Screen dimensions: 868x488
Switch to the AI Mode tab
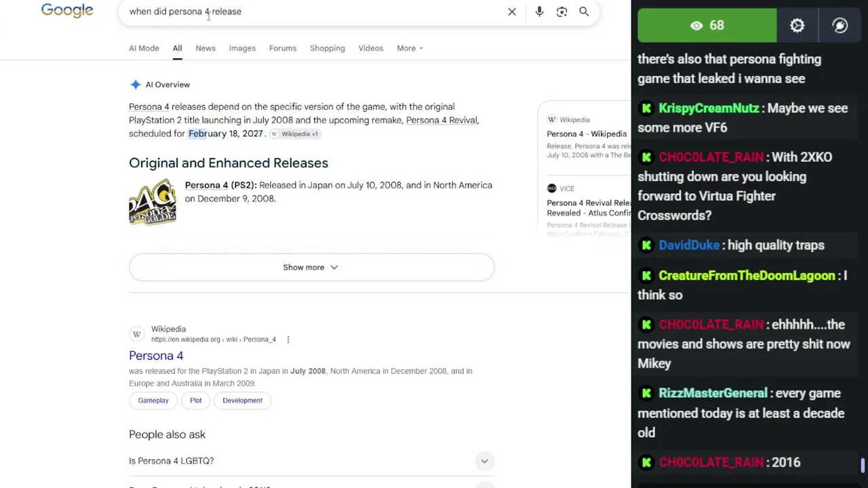[x=144, y=48]
